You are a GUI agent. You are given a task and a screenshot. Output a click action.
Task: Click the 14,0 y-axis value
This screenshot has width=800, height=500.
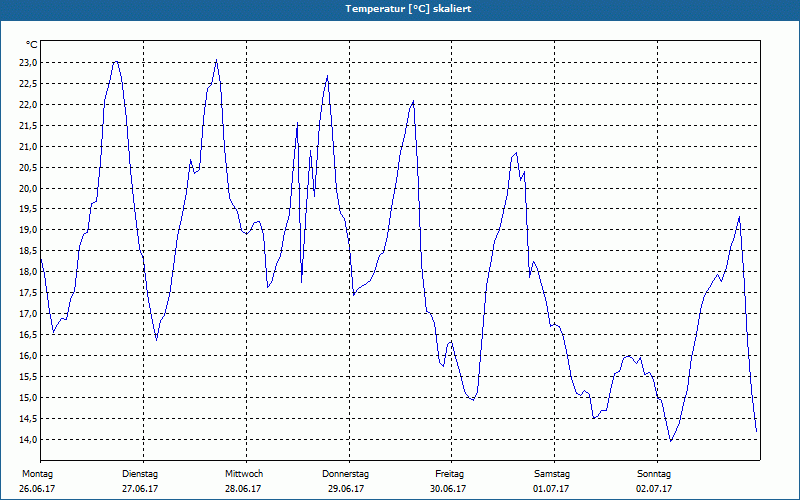pyautogui.click(x=28, y=439)
